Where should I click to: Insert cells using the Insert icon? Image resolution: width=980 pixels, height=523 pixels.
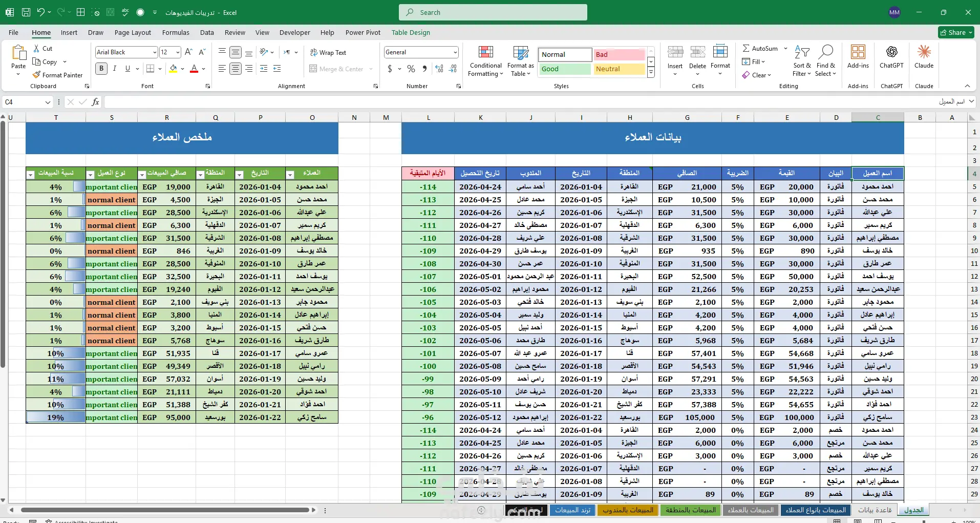click(x=675, y=52)
